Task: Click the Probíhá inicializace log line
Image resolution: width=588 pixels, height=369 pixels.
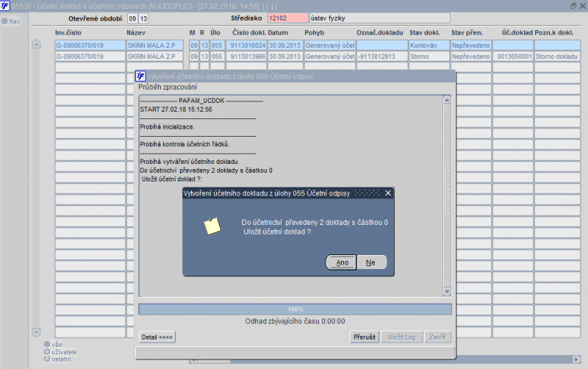Action: 168,126
